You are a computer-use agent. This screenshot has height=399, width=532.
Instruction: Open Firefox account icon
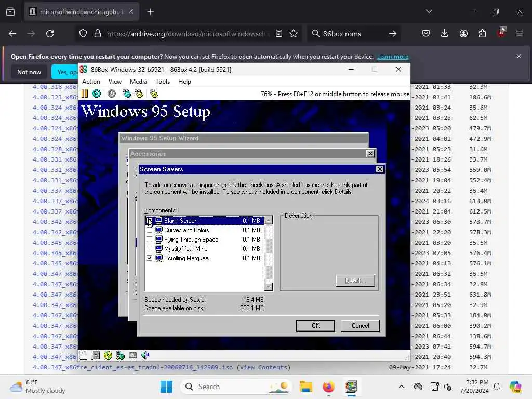coord(463,34)
